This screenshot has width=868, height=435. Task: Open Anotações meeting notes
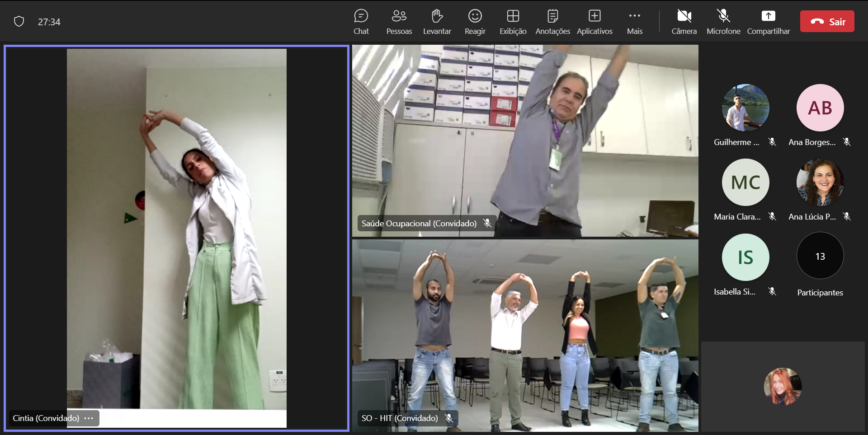pyautogui.click(x=552, y=22)
